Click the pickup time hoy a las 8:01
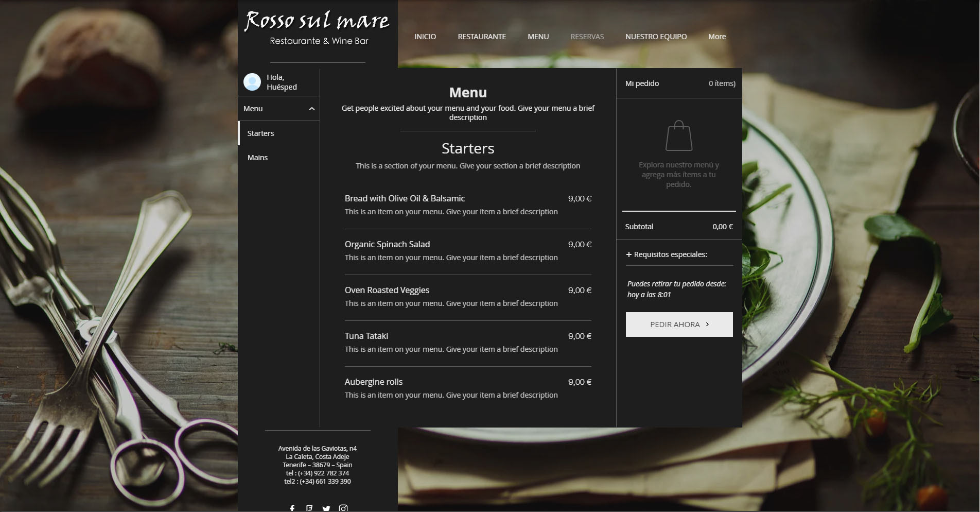980x512 pixels. coord(649,295)
